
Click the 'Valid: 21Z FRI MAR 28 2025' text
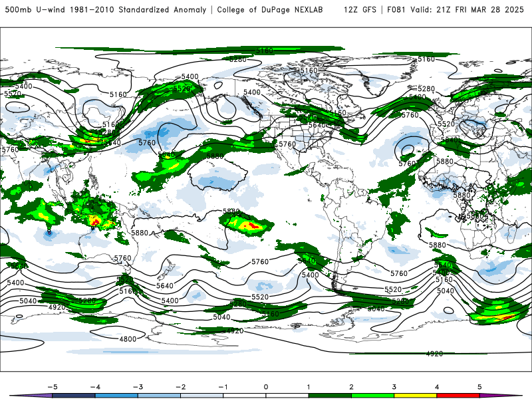[x=467, y=10]
